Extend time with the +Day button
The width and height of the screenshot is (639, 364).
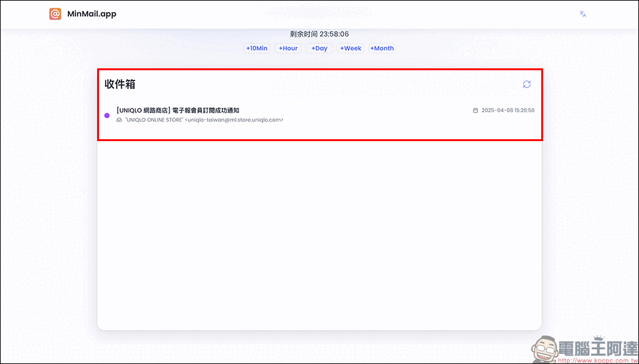[x=319, y=49]
